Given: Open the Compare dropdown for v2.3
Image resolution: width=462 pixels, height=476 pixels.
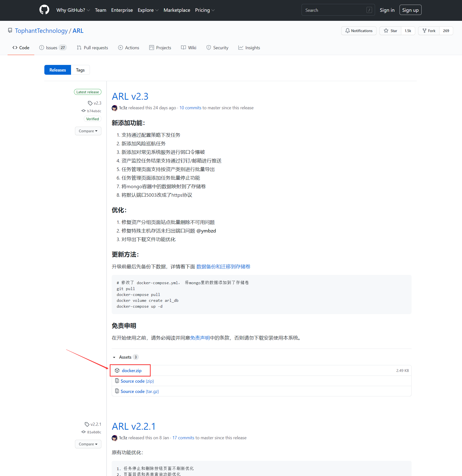Looking at the screenshot, I should tap(88, 131).
